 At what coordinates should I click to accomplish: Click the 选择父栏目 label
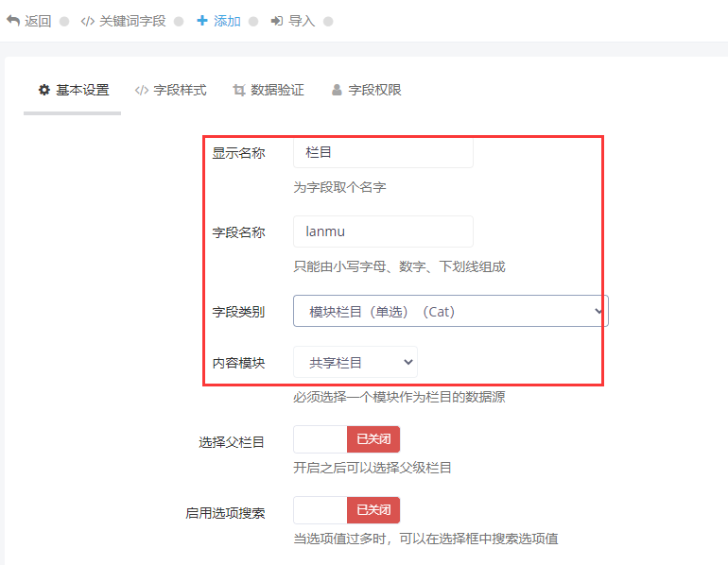pyautogui.click(x=232, y=442)
